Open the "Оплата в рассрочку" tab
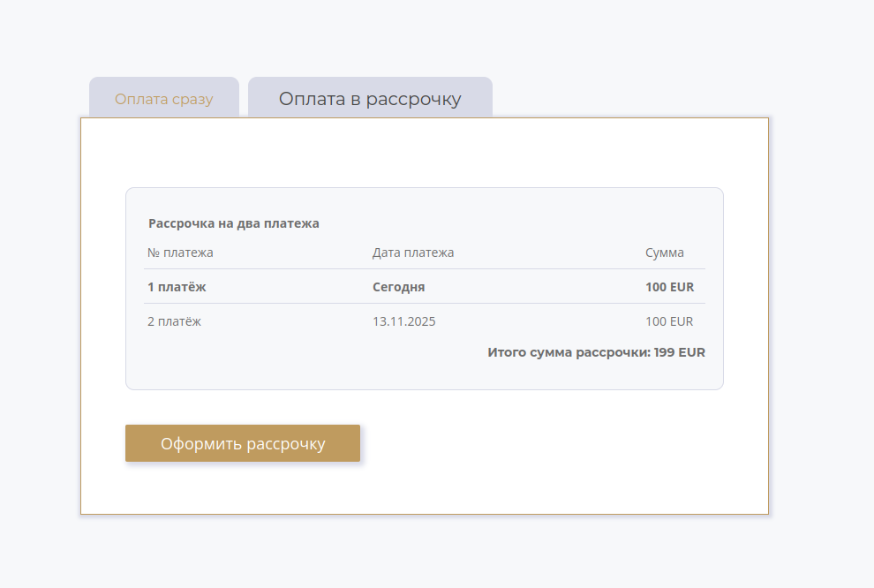874x588 pixels. (370, 99)
